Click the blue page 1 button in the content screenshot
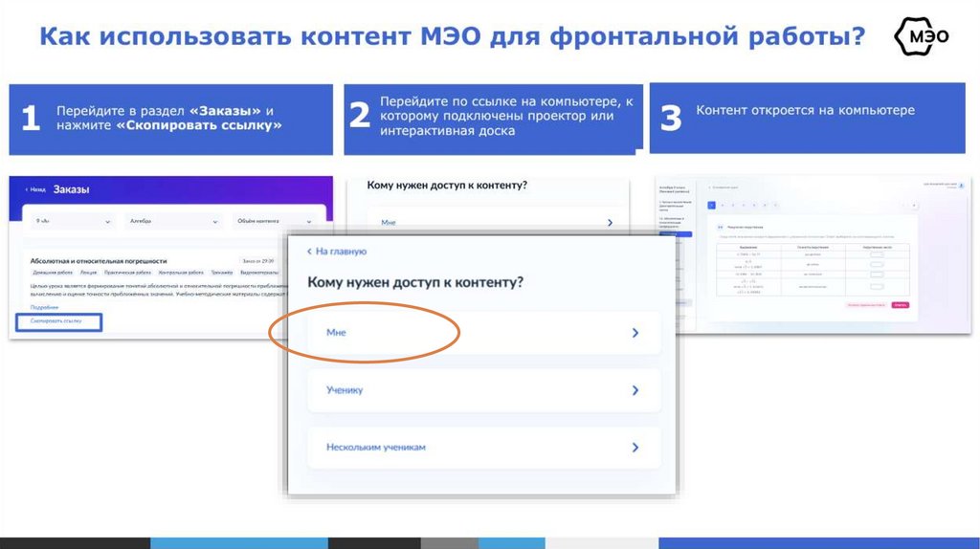The image size is (980, 549). click(711, 205)
